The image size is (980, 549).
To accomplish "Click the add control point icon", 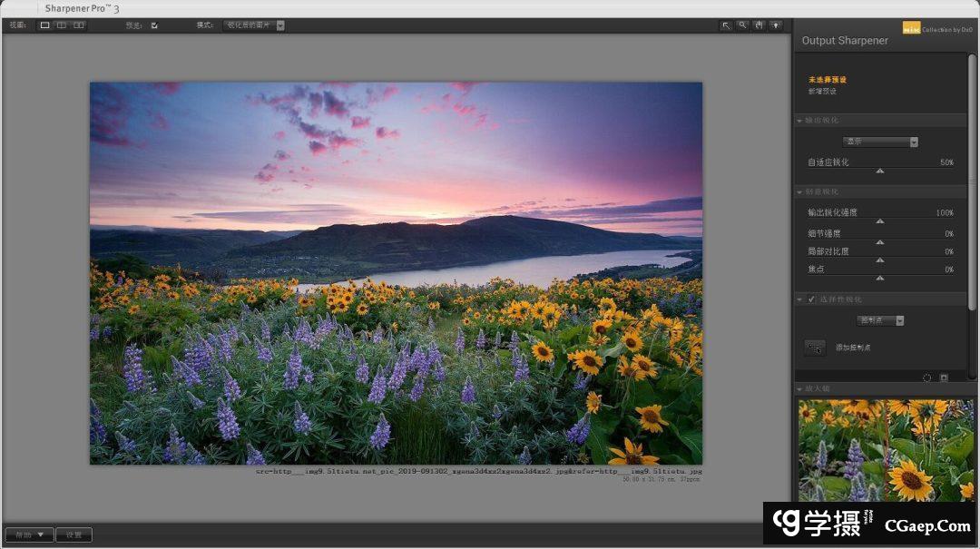I will pyautogui.click(x=815, y=348).
